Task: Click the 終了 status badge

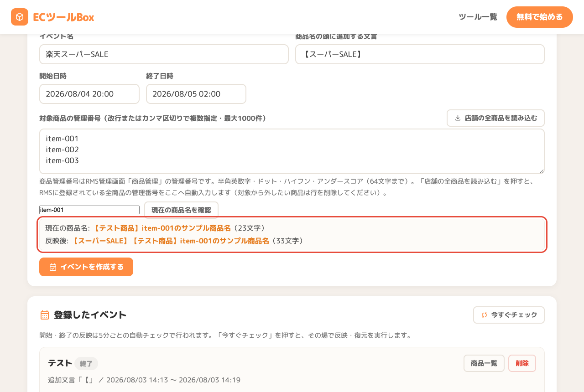Action: (x=86, y=364)
